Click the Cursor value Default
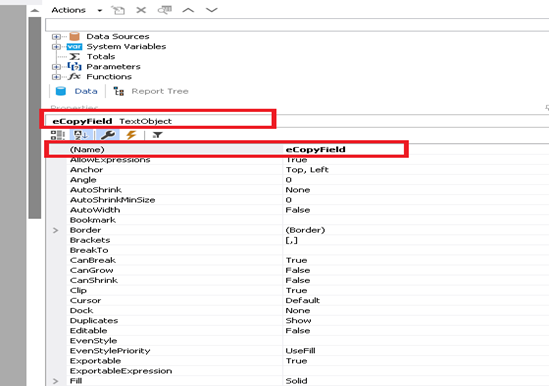Viewport: 554px width, 386px height. (303, 301)
